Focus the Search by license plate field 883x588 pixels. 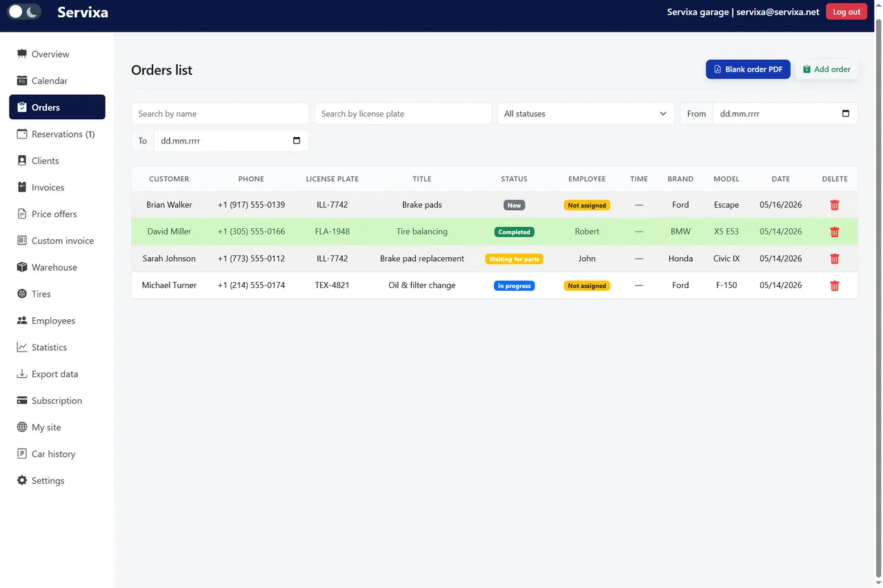point(403,114)
